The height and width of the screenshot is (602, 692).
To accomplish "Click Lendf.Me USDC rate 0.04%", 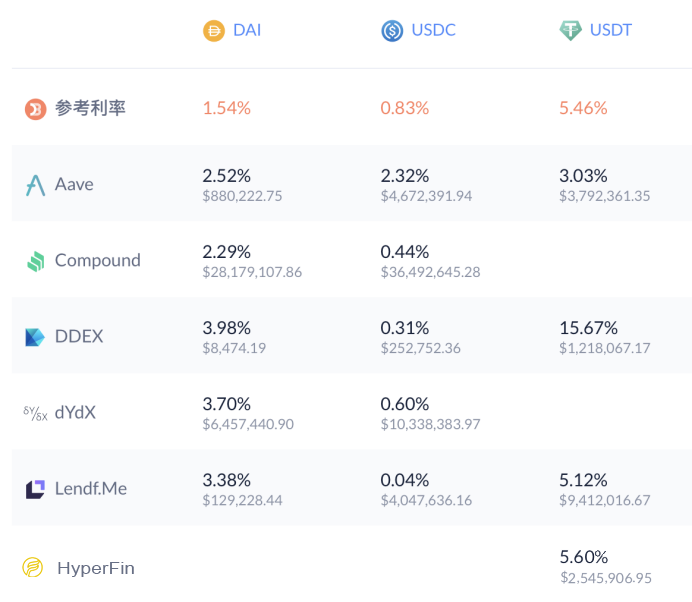I will click(405, 480).
